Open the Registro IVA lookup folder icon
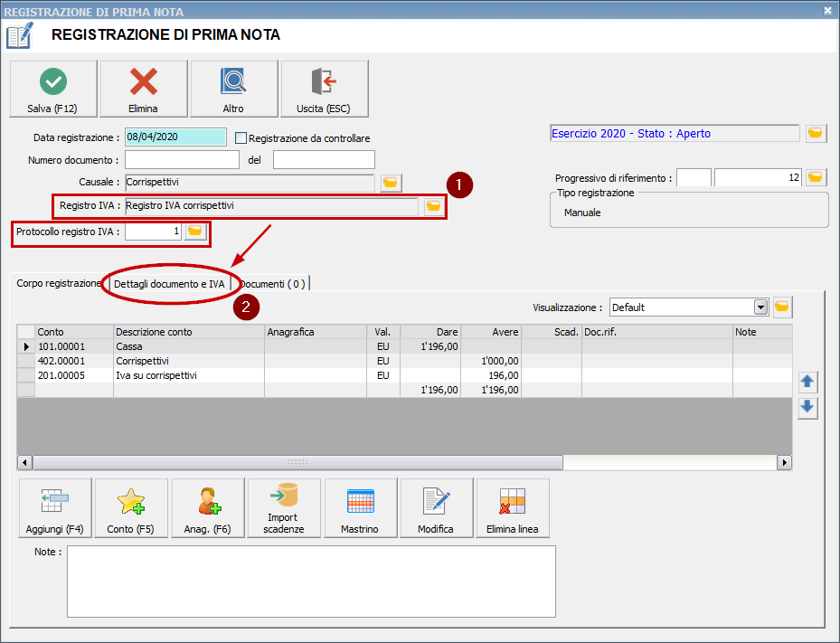Image resolution: width=840 pixels, height=643 pixels. (433, 206)
